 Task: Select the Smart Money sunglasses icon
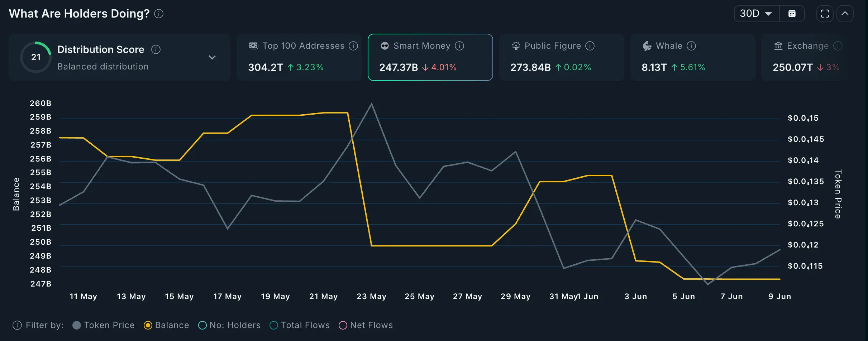[x=384, y=46]
